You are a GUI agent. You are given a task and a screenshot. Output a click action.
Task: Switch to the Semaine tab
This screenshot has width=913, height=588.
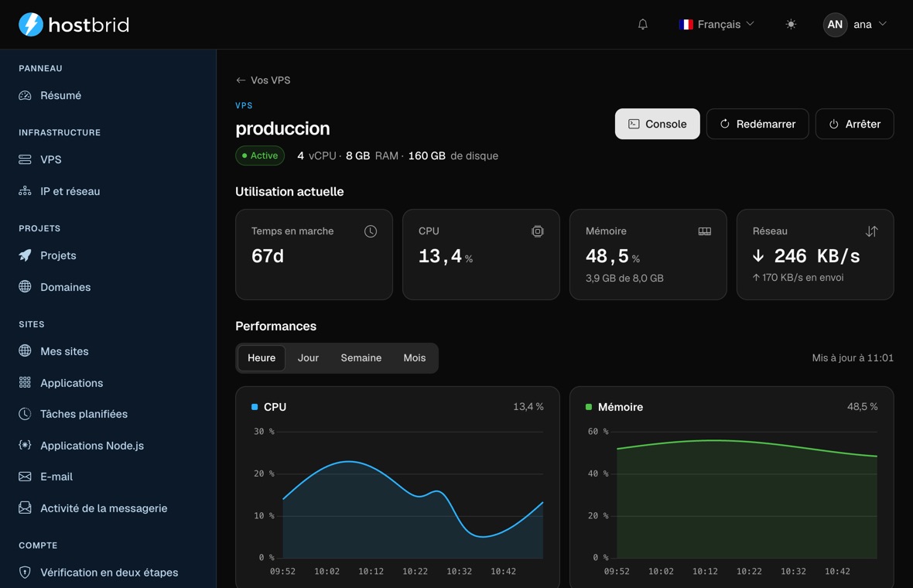[361, 357]
